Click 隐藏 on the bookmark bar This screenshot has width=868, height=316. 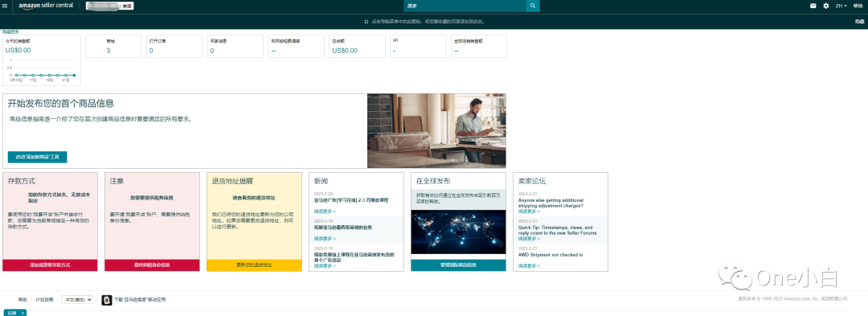click(859, 22)
